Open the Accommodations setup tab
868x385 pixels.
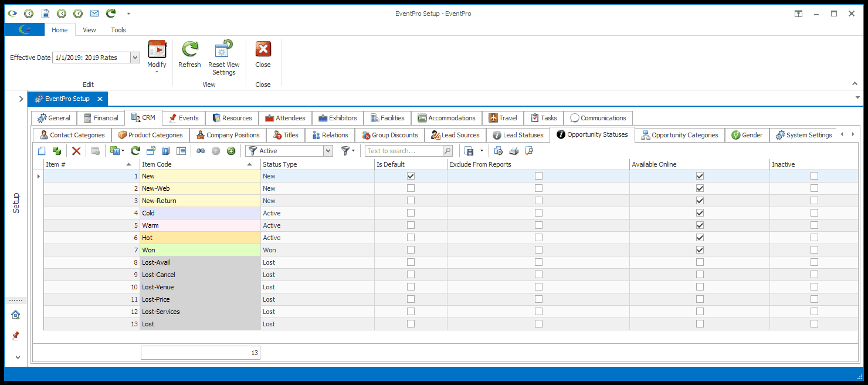[x=446, y=118]
